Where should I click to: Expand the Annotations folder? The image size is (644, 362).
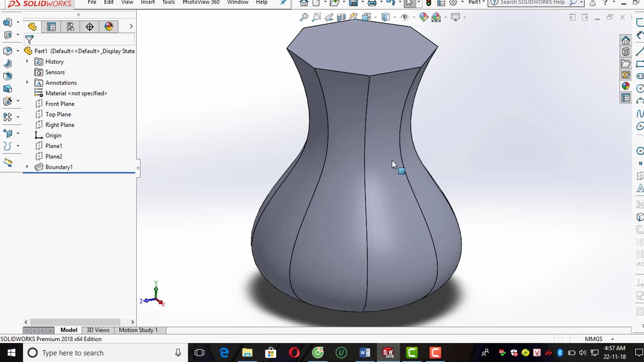pyautogui.click(x=27, y=82)
